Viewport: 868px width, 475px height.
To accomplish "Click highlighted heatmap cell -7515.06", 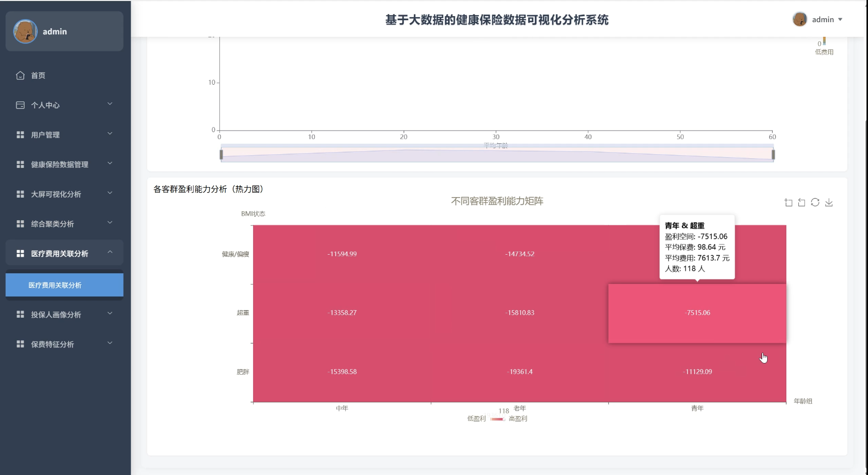I will 698,313.
